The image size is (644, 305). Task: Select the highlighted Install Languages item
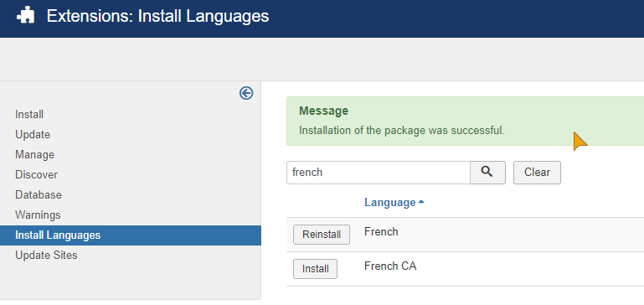click(130, 235)
